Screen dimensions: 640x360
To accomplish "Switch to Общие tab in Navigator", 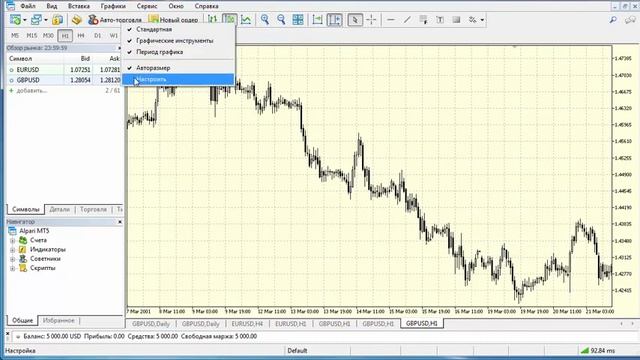I will coord(22,320).
